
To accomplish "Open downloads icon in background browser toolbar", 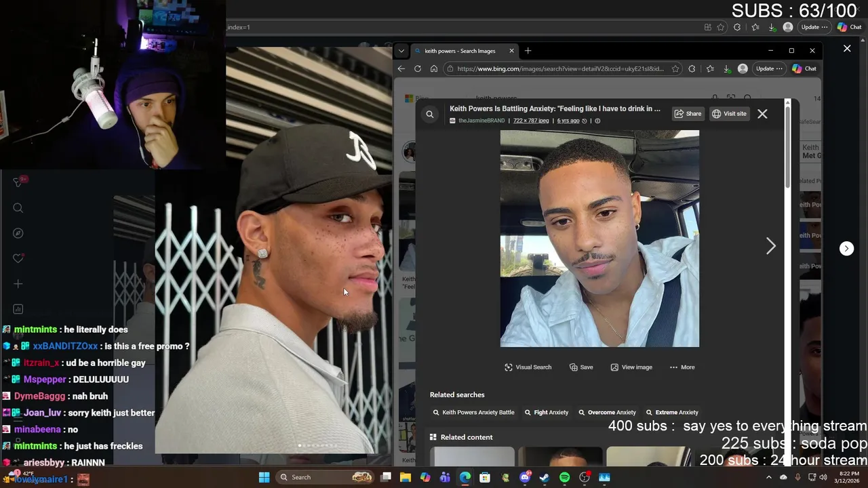I will [772, 27].
